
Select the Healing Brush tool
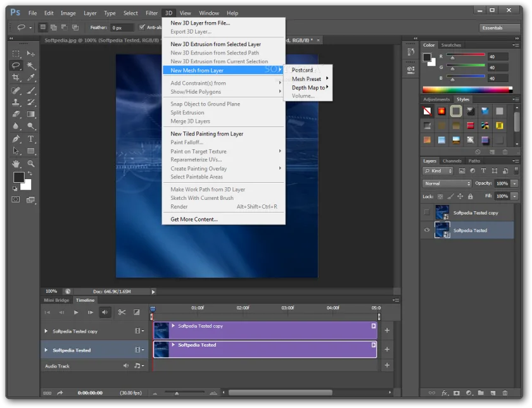coord(16,90)
